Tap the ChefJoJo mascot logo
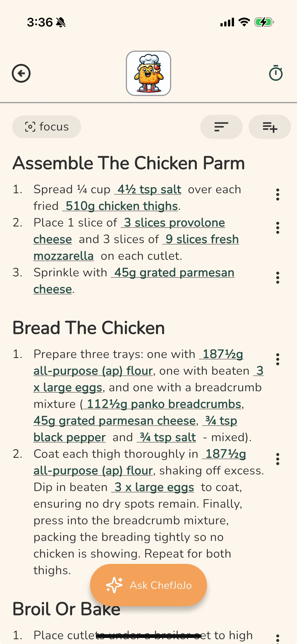The image size is (297, 644). [148, 73]
